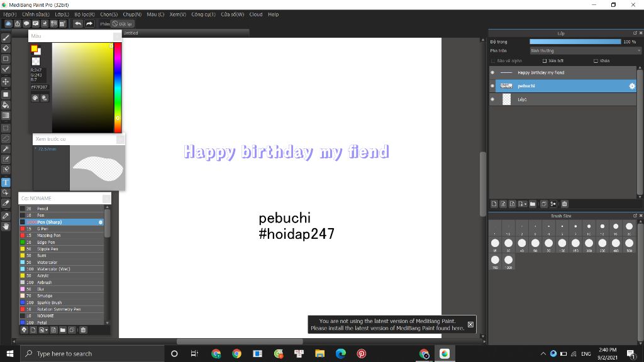644x362 pixels.
Task: Open the Pha trộn blending mode dropdown
Action: coord(585,51)
